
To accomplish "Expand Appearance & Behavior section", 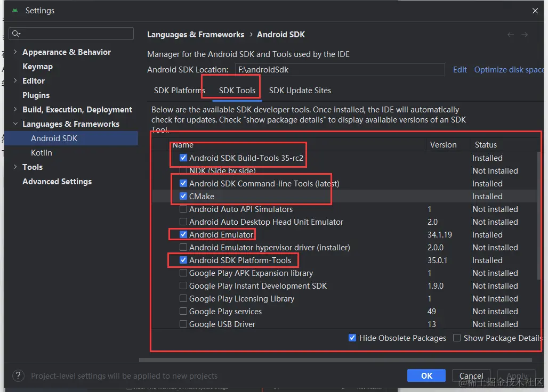I will click(x=15, y=52).
